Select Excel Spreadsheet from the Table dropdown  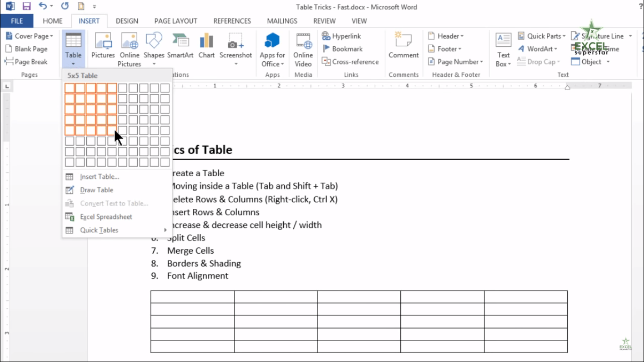(105, 216)
